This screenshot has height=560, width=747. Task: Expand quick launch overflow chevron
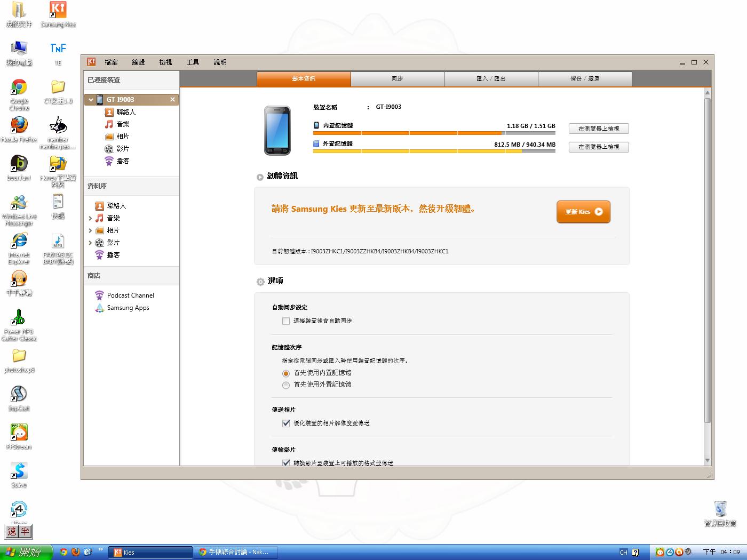pos(100,549)
